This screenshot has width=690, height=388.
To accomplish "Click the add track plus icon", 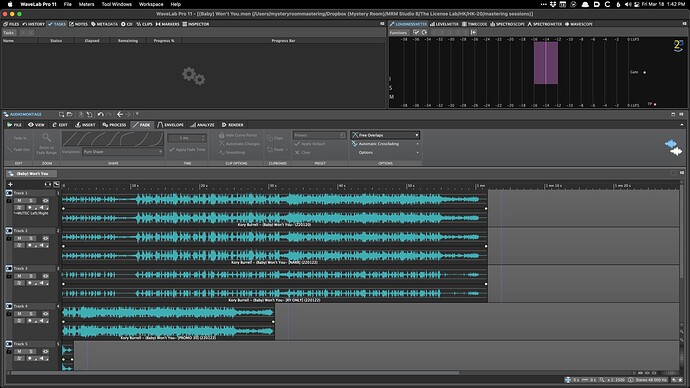I will [x=10, y=184].
